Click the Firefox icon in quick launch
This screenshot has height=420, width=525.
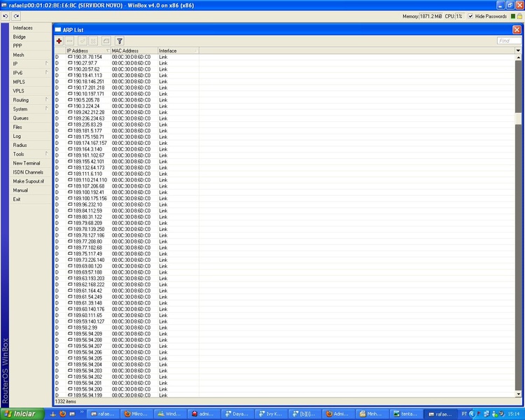pyautogui.click(x=62, y=414)
